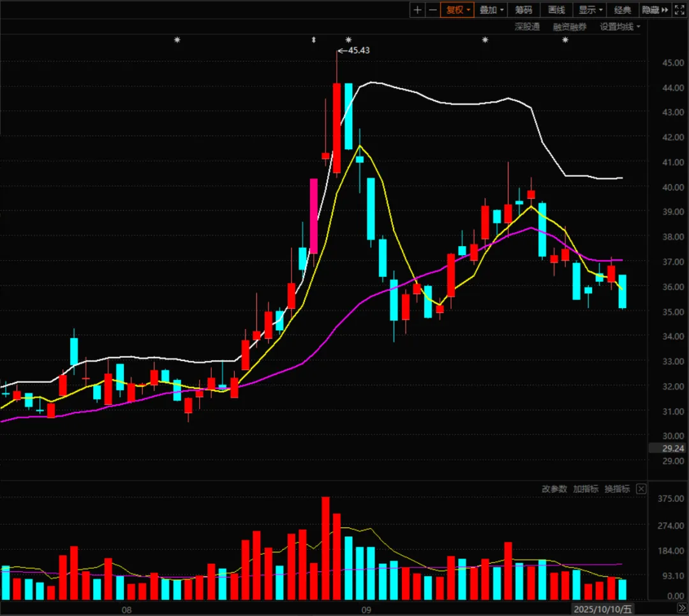The height and width of the screenshot is (616, 689).
Task: Close the volume indicator panel
Action: coord(641,489)
